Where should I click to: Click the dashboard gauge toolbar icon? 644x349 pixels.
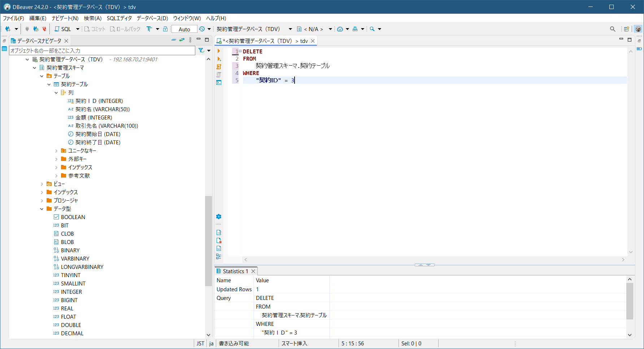(340, 29)
